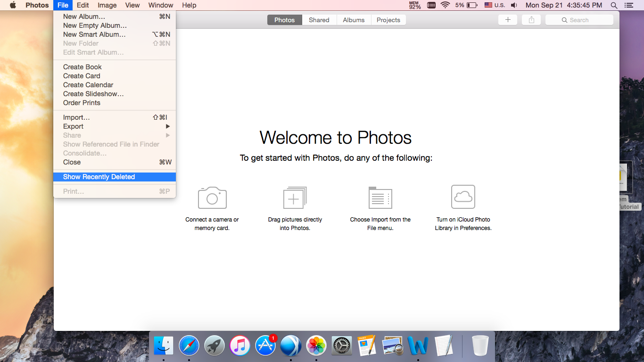Open Spotlight search magnifier
The height and width of the screenshot is (362, 644).
[x=614, y=5]
